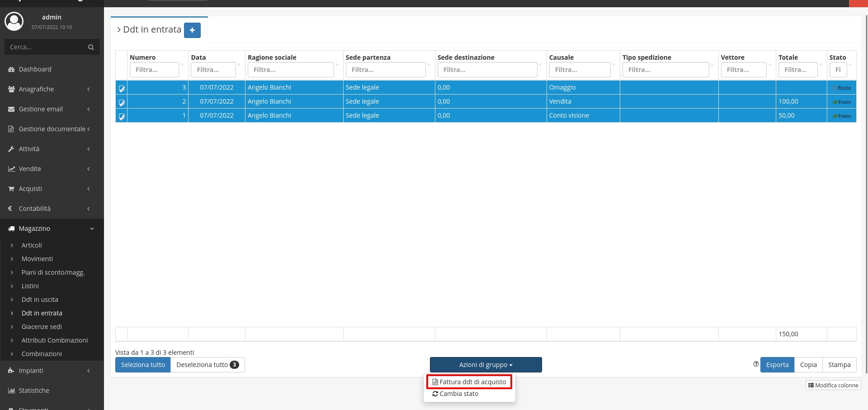
Task: Open Dashboard via its sidebar icon
Action: click(11, 69)
